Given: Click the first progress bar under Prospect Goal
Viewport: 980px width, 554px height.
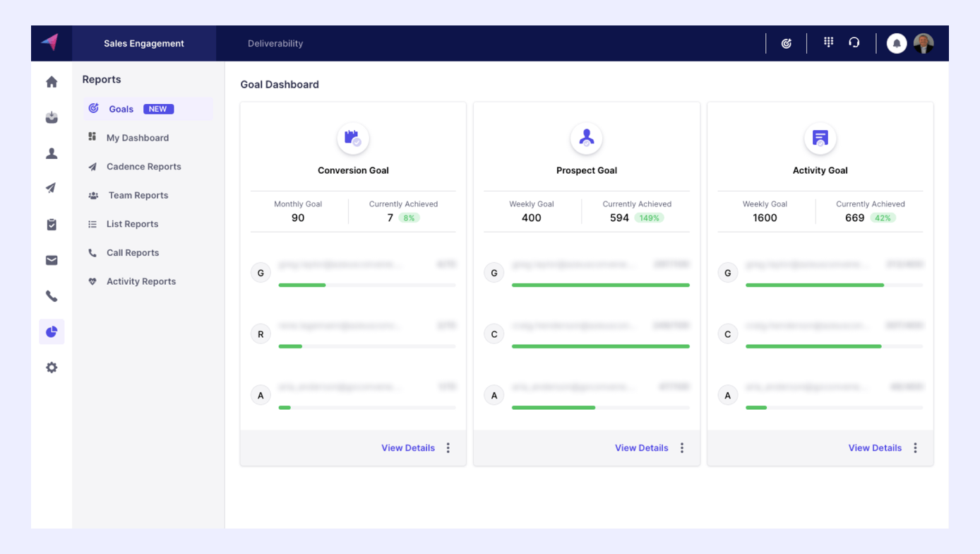Looking at the screenshot, I should (x=600, y=285).
